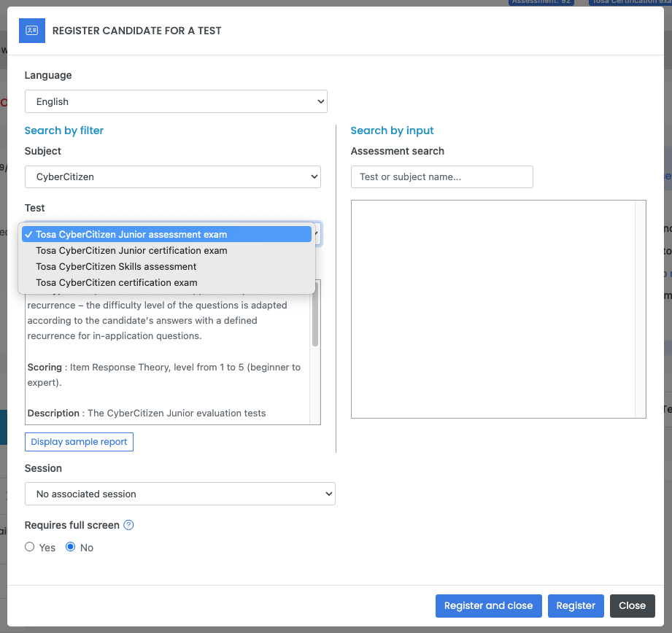Click the Search by filter heading
The height and width of the screenshot is (633, 672).
coord(64,131)
